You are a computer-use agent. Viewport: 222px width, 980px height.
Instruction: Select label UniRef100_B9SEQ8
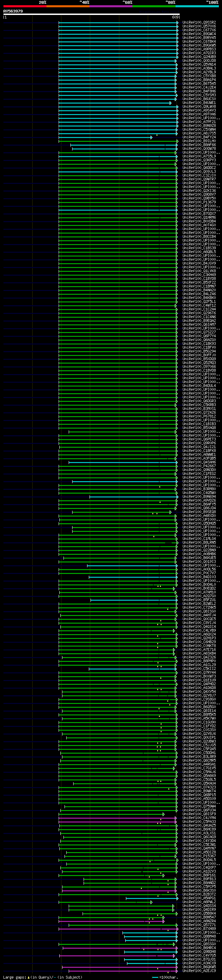(x=199, y=512)
